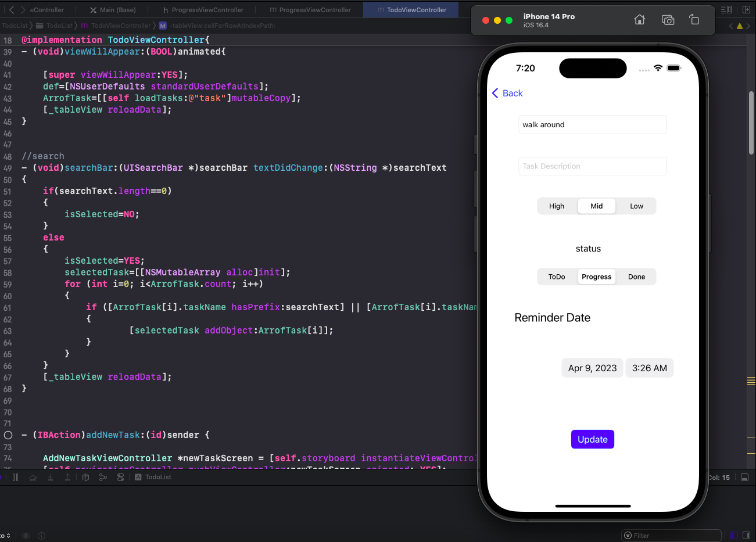
Task: Open TodoList folder in jump bar
Action: pos(54,26)
